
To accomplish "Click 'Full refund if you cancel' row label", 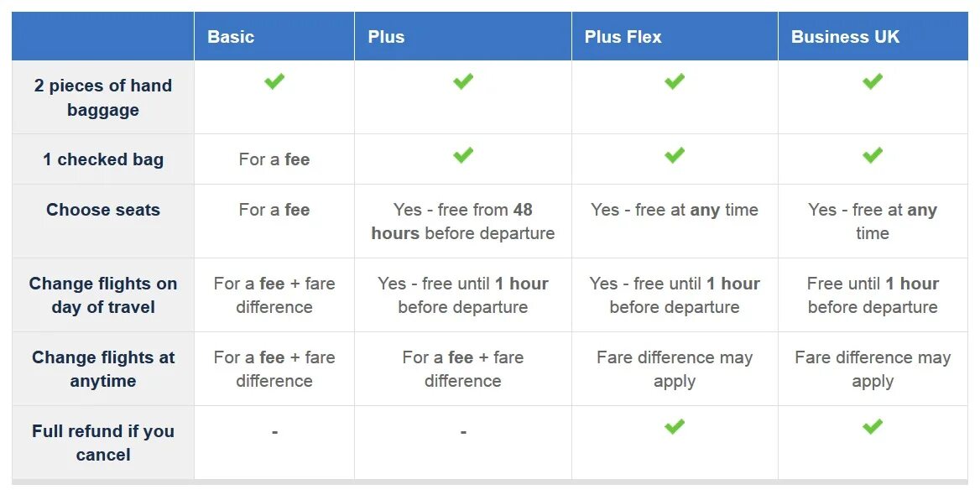I will pos(103,442).
